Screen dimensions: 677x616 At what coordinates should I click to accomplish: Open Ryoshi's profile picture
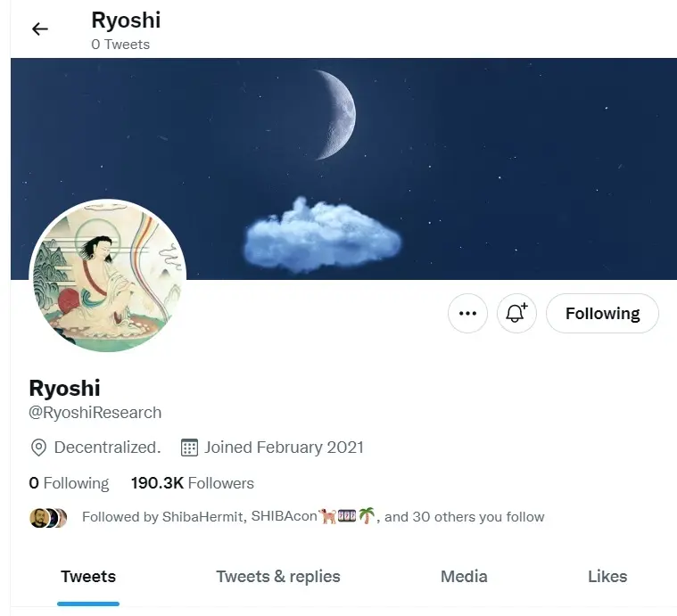(x=108, y=276)
